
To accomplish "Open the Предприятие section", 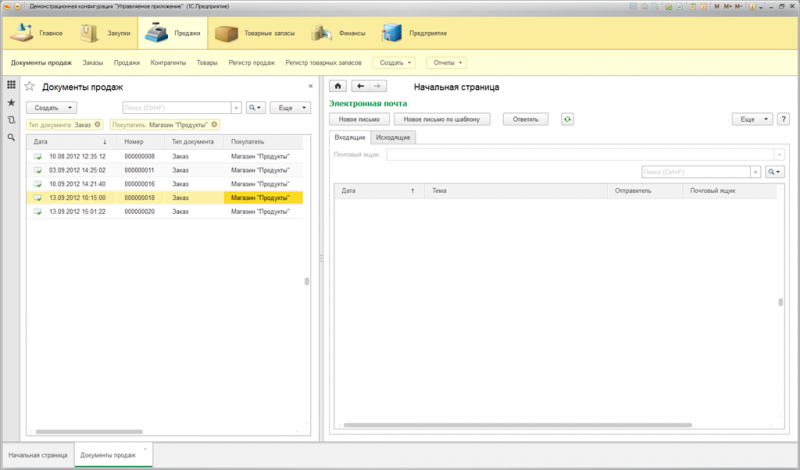I will pos(414,33).
